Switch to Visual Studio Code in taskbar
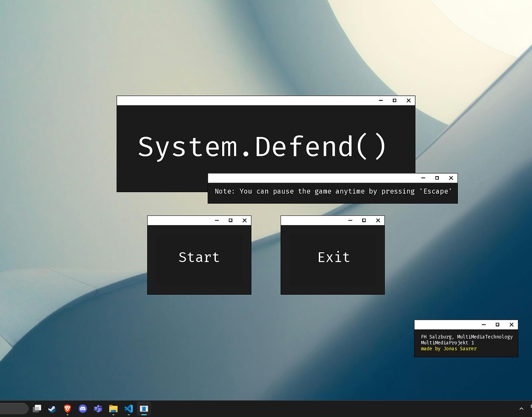Screen dimensions: 532x417 point(129,409)
